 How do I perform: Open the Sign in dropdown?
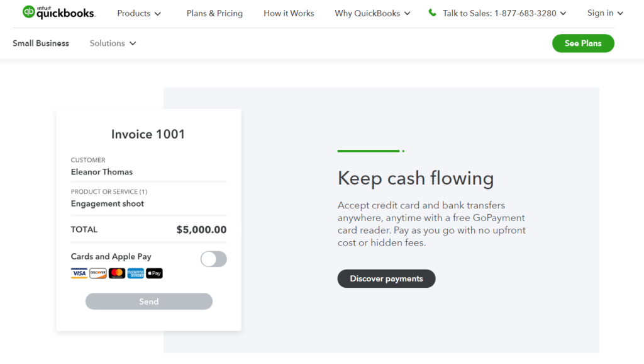[606, 13]
